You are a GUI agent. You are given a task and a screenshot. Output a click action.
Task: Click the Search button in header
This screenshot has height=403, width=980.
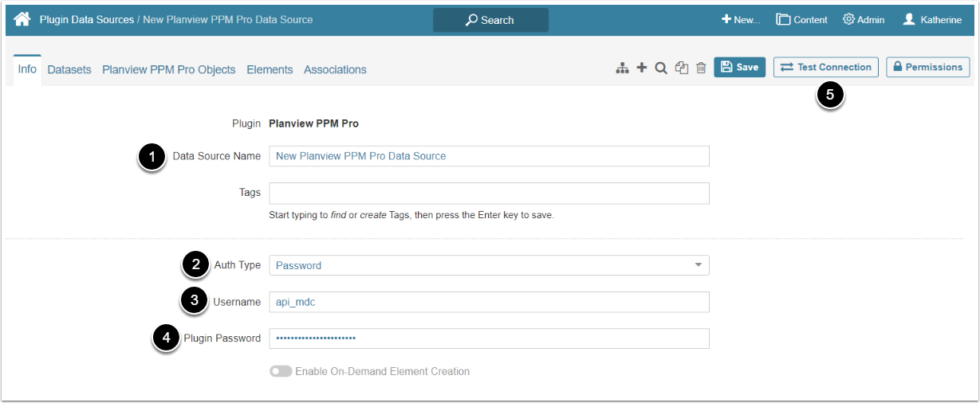pos(490,20)
